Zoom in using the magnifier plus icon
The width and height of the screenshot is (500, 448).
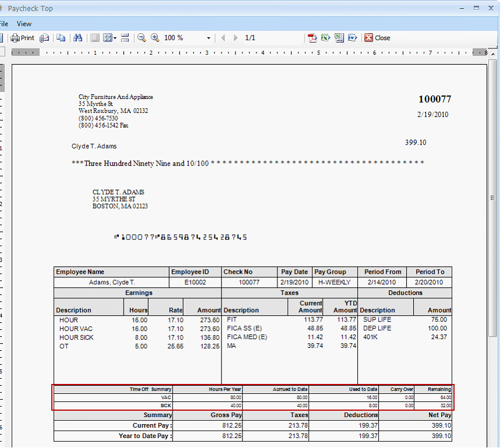[x=156, y=37]
